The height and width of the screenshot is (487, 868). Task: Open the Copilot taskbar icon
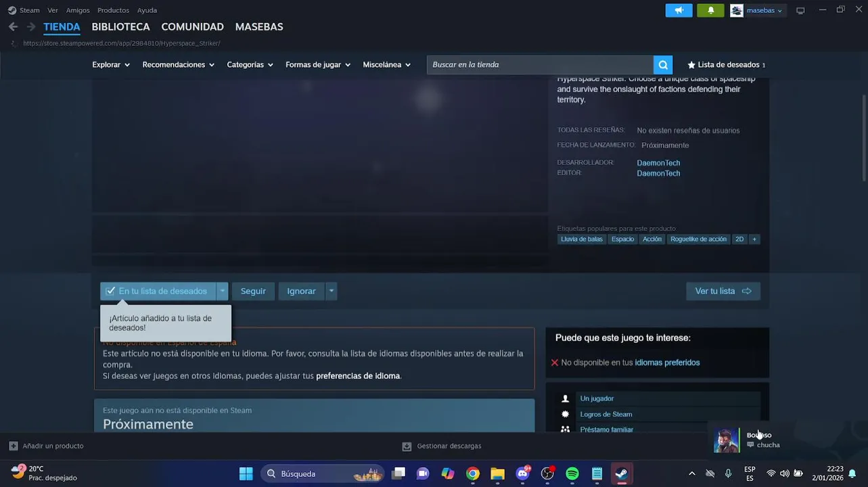pyautogui.click(x=448, y=473)
